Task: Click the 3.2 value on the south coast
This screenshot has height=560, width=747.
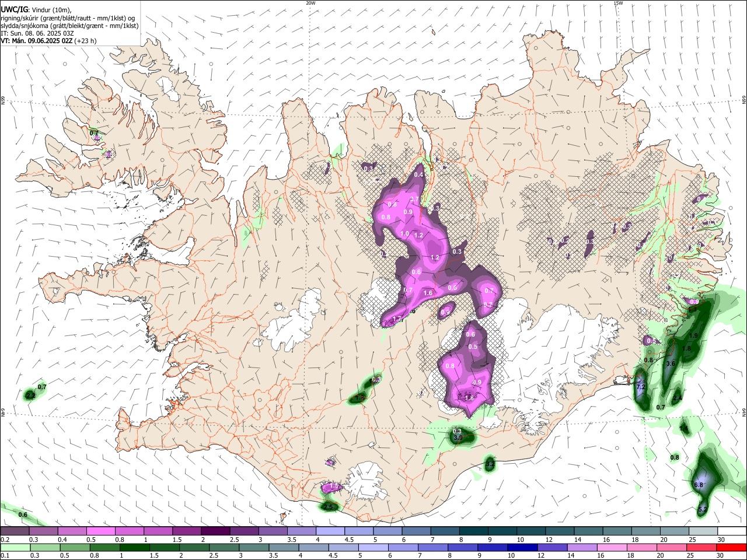Action: [x=490, y=464]
